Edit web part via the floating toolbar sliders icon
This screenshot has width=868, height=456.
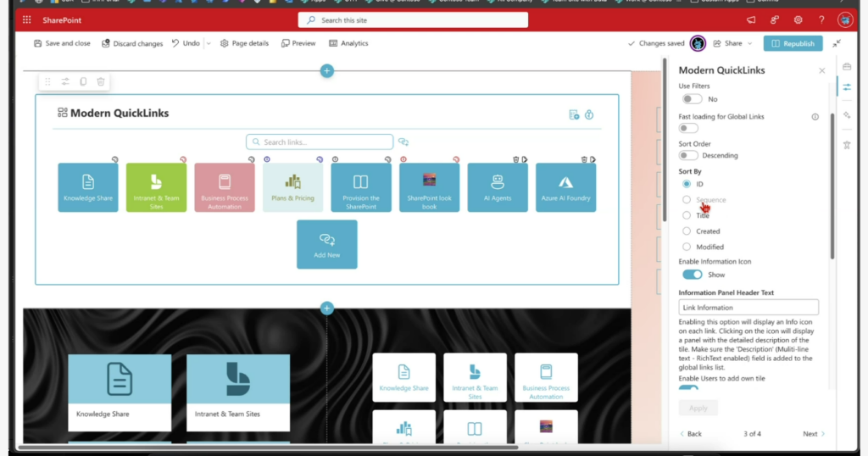(65, 81)
